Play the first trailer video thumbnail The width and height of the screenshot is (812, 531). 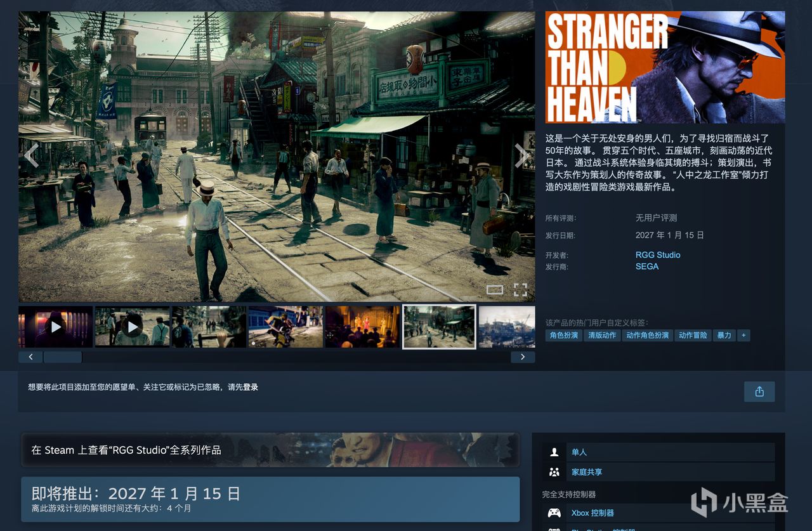[x=56, y=327]
